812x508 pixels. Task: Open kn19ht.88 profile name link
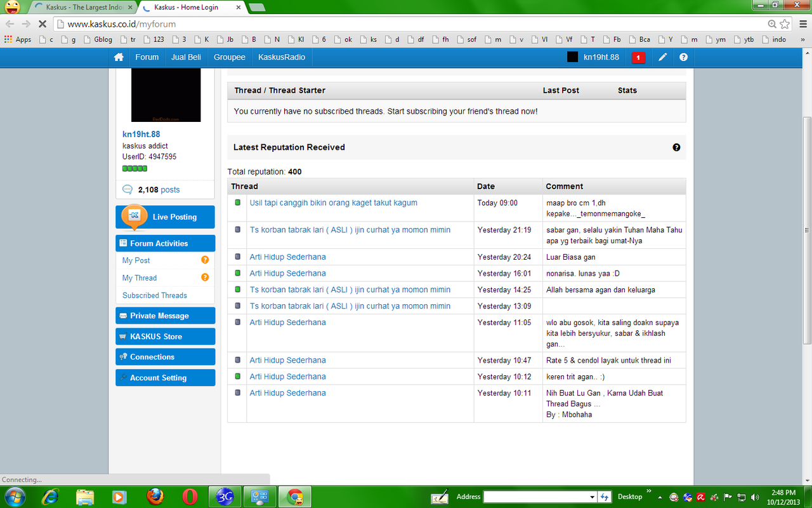141,135
